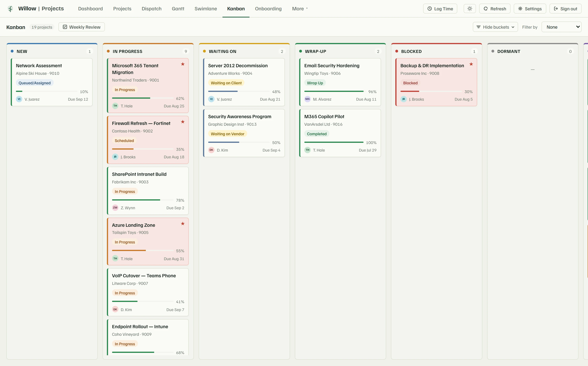Open the Filter by None combo box

point(561,27)
